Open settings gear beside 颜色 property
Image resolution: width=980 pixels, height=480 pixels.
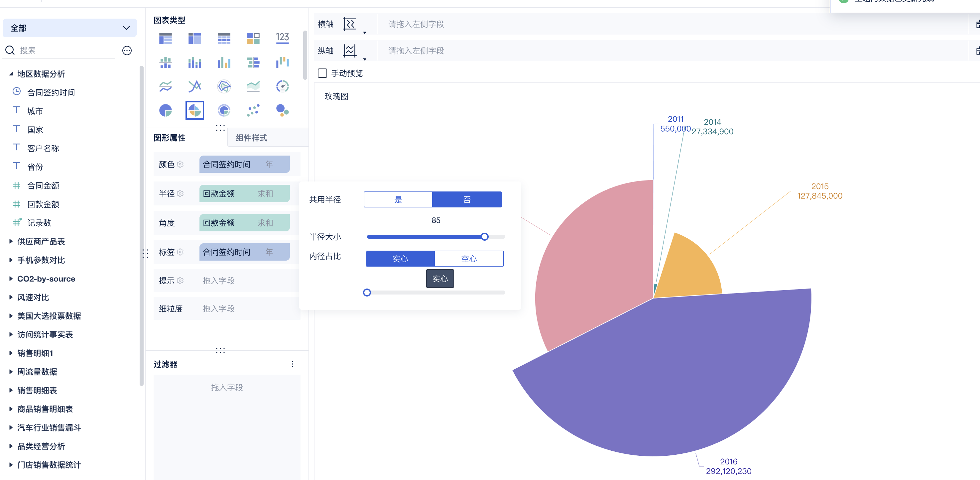180,164
